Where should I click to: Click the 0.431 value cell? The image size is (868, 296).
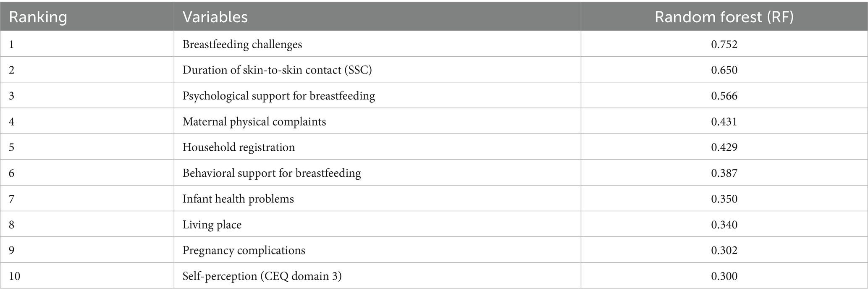[724, 122]
